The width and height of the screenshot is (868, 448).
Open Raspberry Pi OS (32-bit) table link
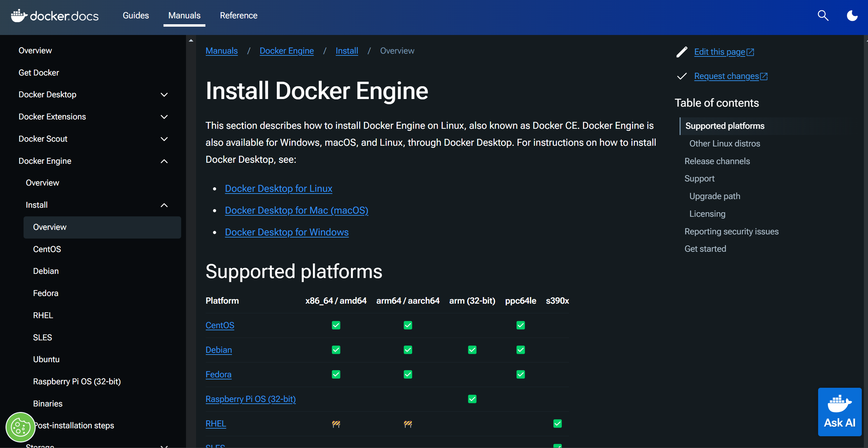[251, 399]
